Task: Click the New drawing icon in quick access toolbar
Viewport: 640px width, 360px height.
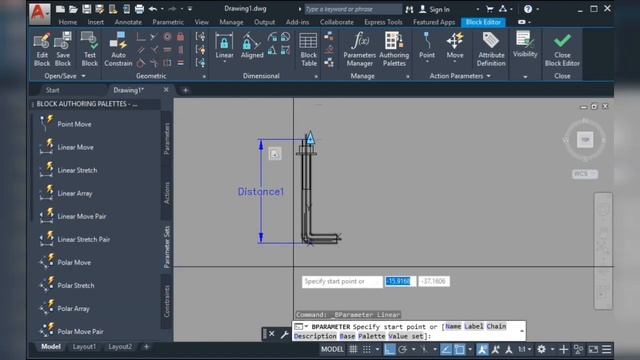Action: [60, 9]
